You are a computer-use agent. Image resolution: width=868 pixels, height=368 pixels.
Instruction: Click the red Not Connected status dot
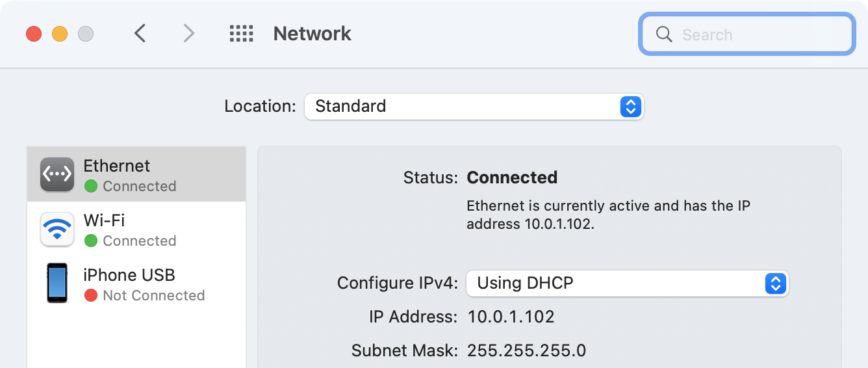point(91,295)
